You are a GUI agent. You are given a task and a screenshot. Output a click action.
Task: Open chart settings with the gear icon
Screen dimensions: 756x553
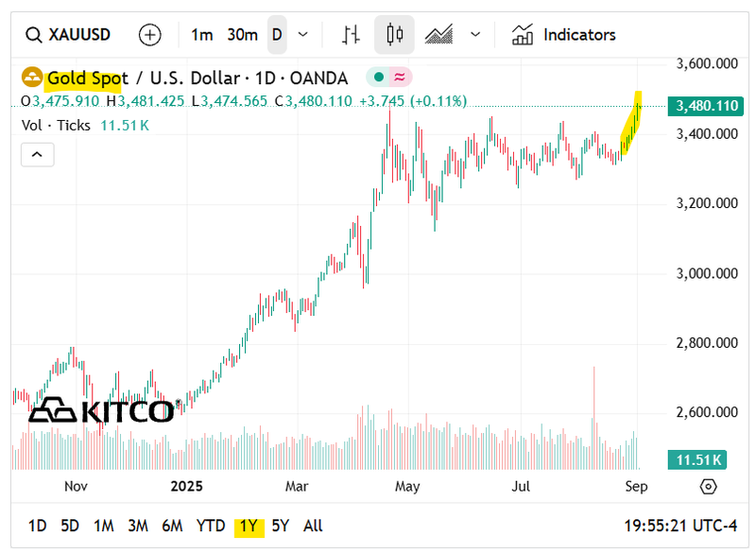[707, 486]
